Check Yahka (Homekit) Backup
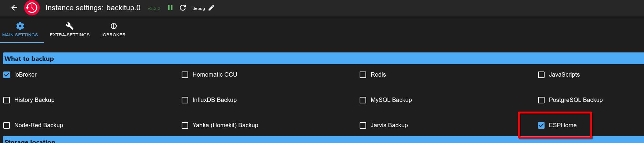 (185, 125)
